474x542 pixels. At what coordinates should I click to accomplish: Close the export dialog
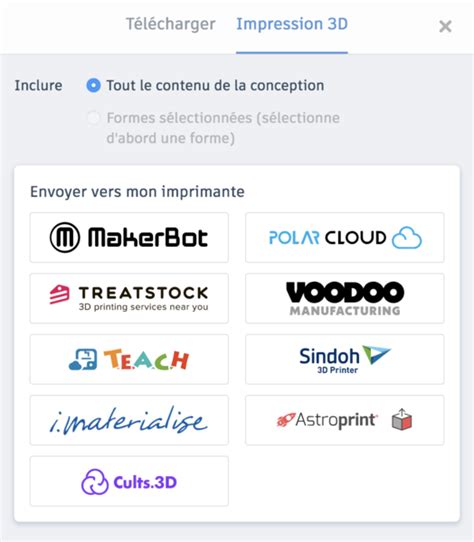click(x=445, y=26)
